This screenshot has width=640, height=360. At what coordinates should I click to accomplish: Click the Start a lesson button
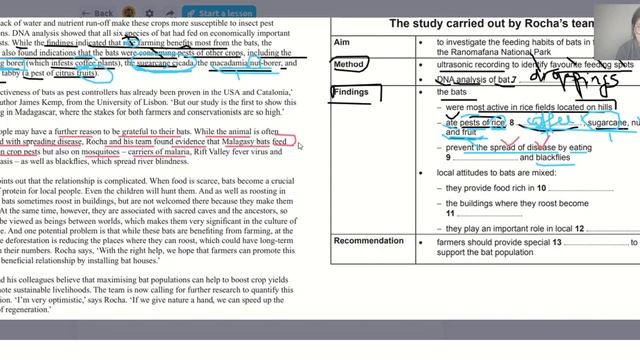coord(219,13)
